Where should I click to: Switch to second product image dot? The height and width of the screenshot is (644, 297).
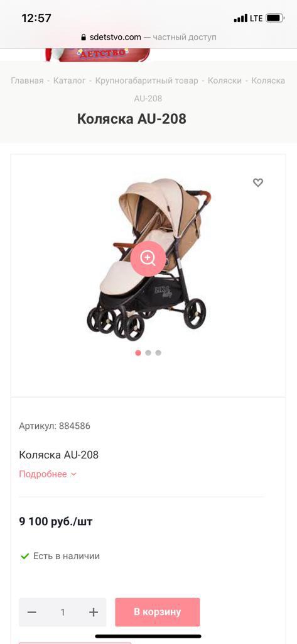(x=148, y=353)
